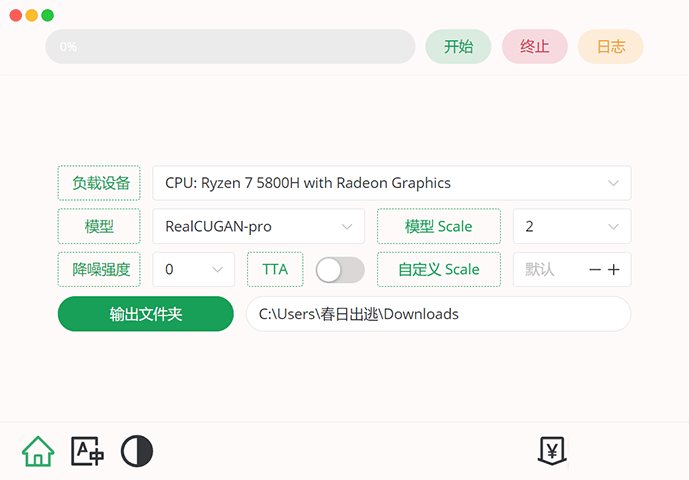Open the yen donation icon
689x480 pixels.
pyautogui.click(x=552, y=451)
